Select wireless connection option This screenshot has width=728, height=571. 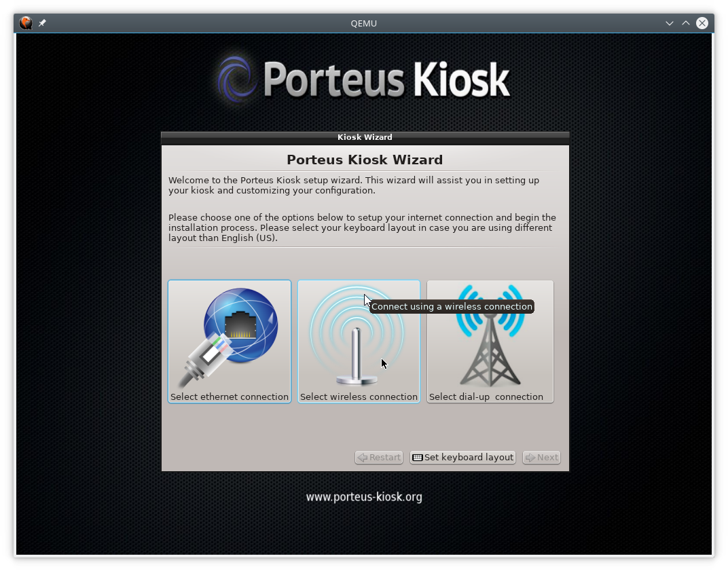[x=359, y=342]
